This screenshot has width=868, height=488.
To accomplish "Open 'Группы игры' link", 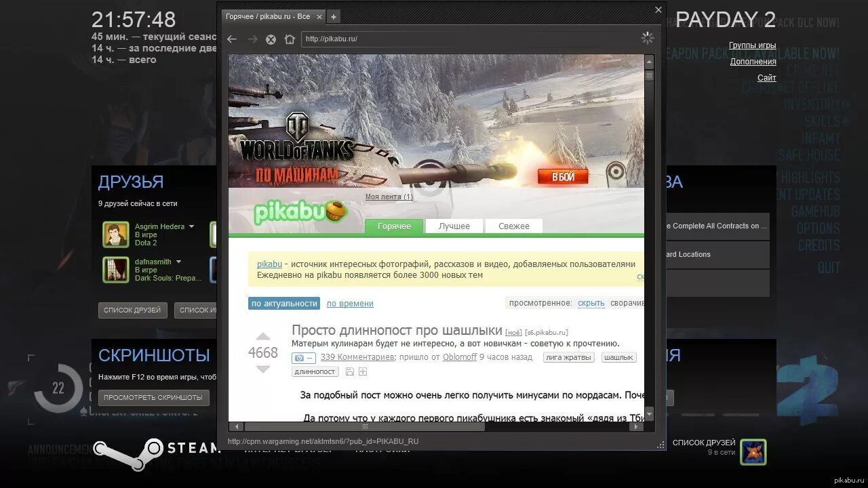I will [753, 45].
